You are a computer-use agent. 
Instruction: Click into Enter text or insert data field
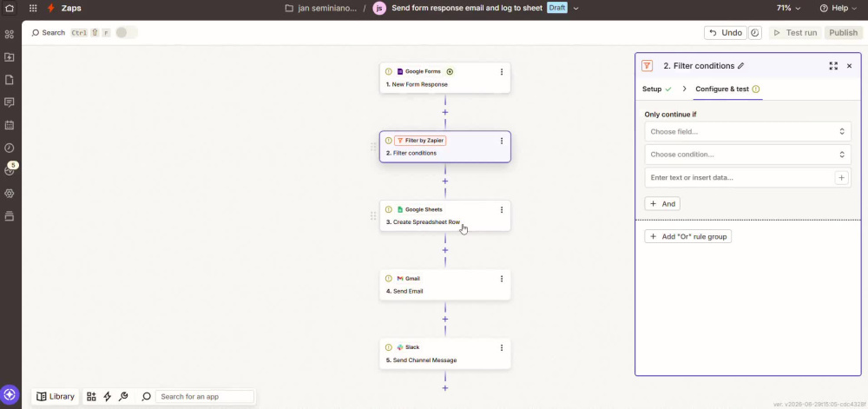click(739, 178)
